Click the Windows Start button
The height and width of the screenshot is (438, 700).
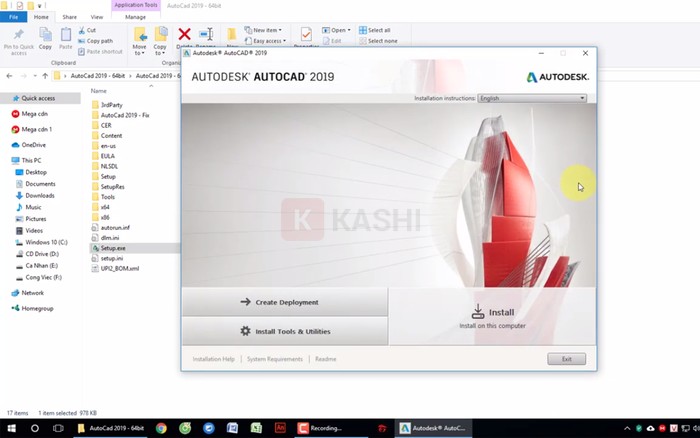[12, 428]
